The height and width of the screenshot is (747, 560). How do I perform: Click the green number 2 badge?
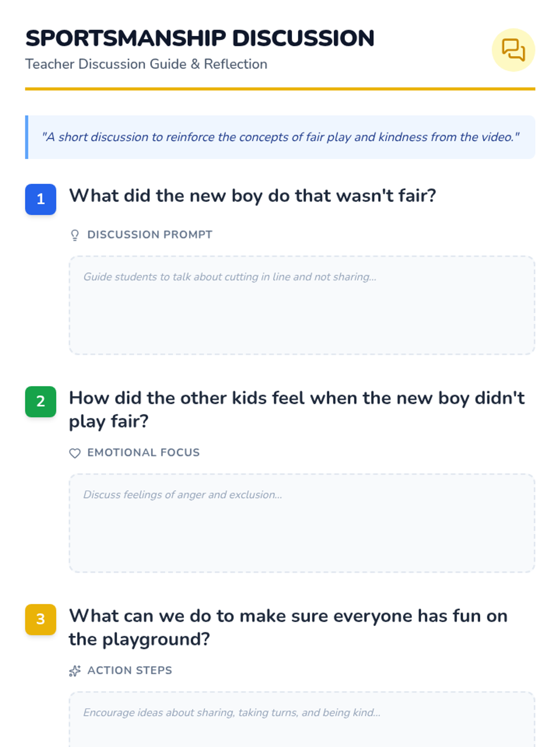point(41,402)
